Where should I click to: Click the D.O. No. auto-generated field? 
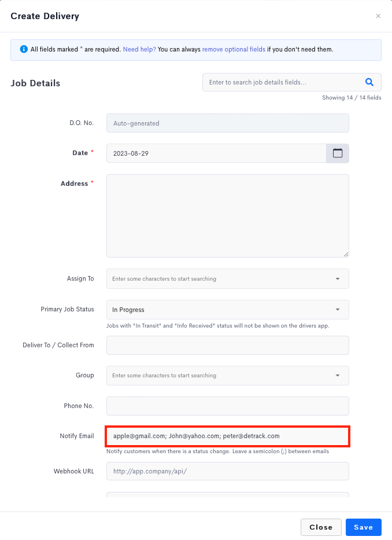pos(227,123)
